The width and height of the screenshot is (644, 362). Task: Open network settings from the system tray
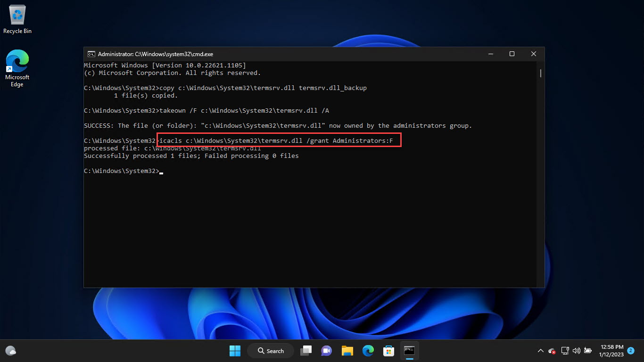(565, 351)
